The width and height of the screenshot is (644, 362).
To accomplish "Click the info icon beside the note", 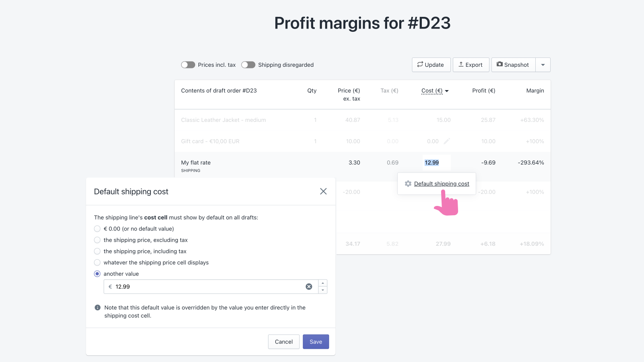I will pyautogui.click(x=97, y=308).
